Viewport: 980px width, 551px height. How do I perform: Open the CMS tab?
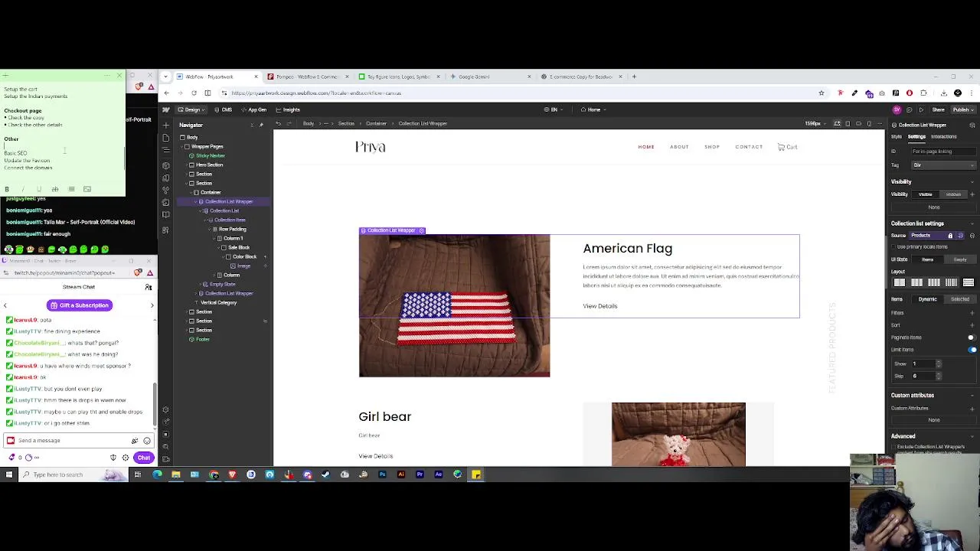click(x=224, y=109)
